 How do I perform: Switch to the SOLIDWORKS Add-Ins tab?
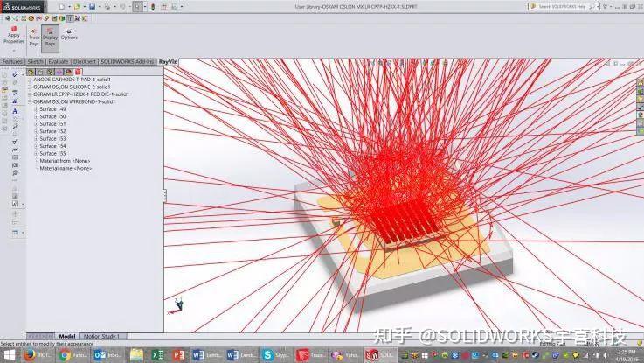(128, 61)
